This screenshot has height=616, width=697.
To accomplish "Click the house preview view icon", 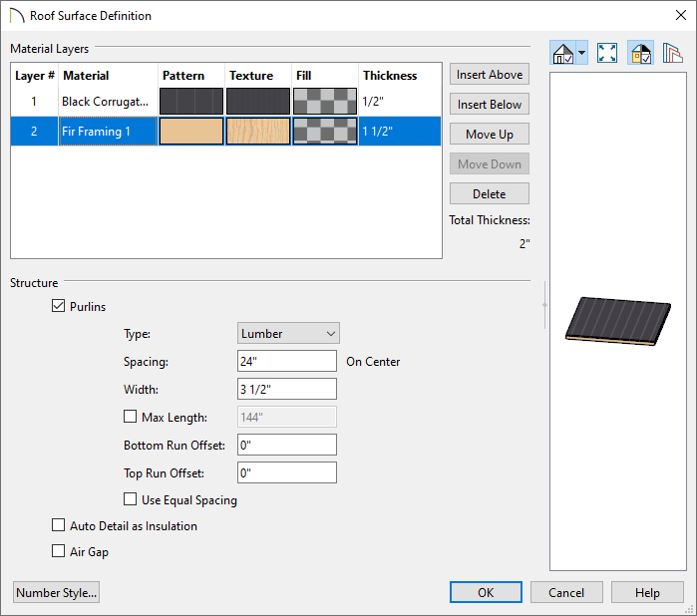I will pos(563,54).
